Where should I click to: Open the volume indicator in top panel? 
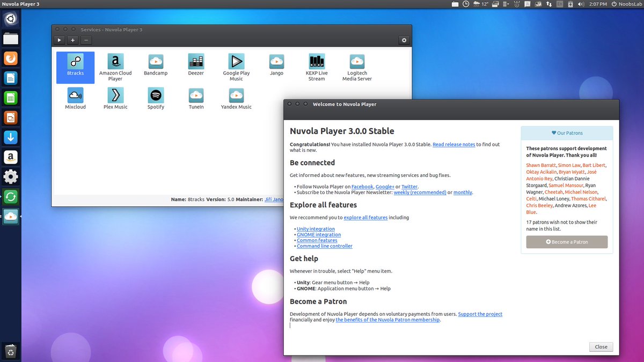click(581, 4)
